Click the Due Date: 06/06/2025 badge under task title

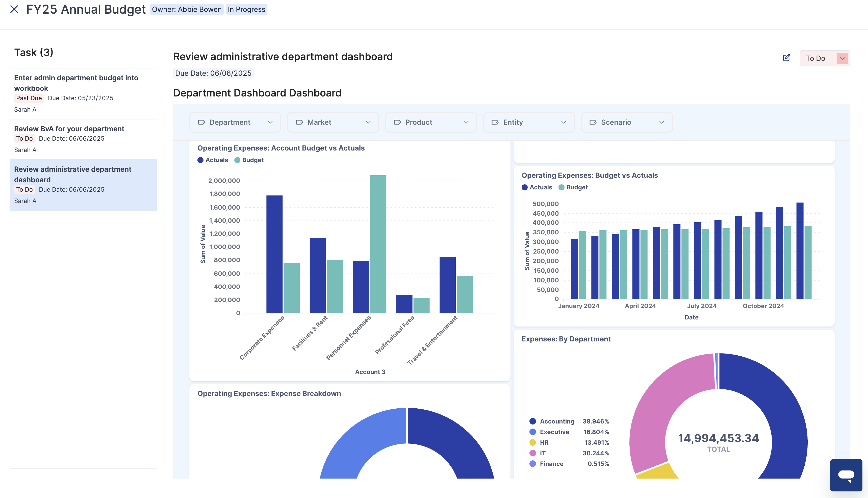213,73
